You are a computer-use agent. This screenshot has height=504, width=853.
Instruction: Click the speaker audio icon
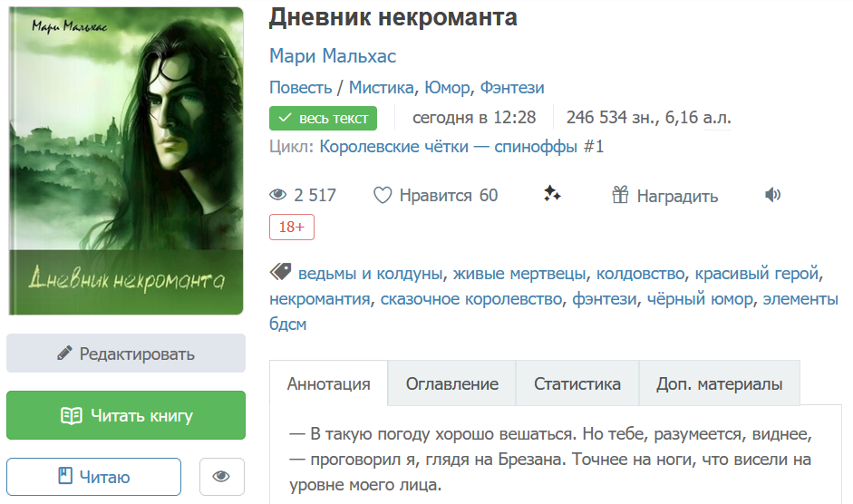(x=772, y=194)
